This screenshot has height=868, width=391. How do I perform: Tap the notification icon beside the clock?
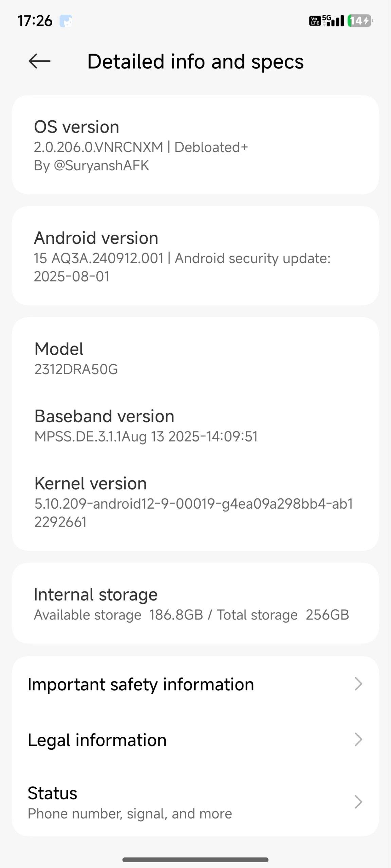pyautogui.click(x=66, y=21)
